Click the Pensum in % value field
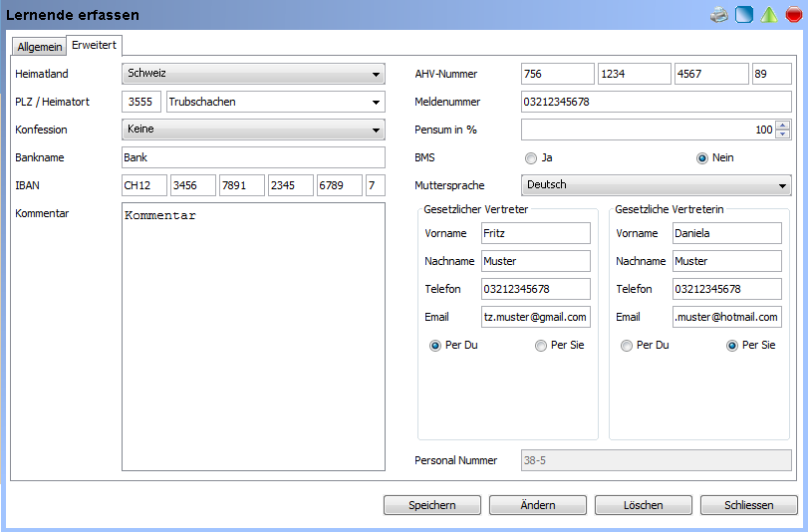 (x=649, y=130)
